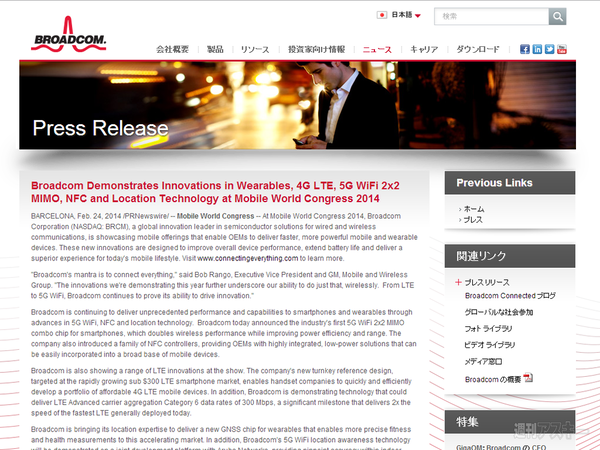Image resolution: width=600 pixels, height=450 pixels.
Task: Open the プレスリリース link
Action: pos(487,282)
